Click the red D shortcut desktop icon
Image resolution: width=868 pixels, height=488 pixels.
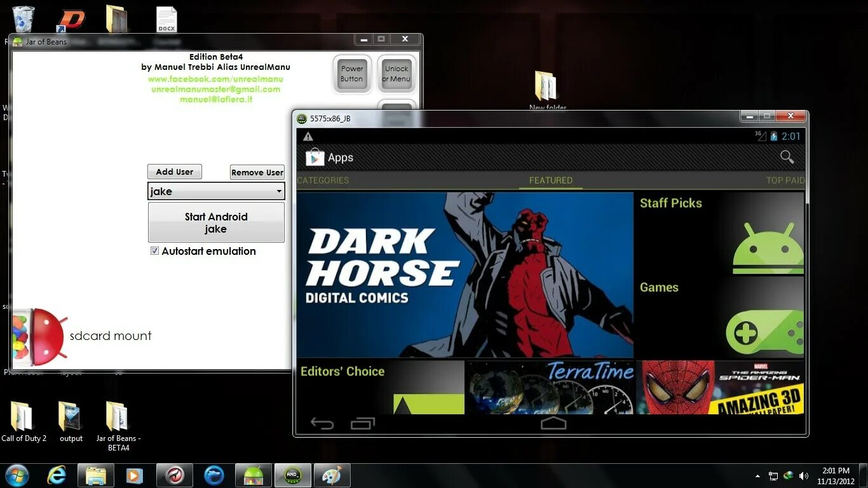click(x=71, y=20)
